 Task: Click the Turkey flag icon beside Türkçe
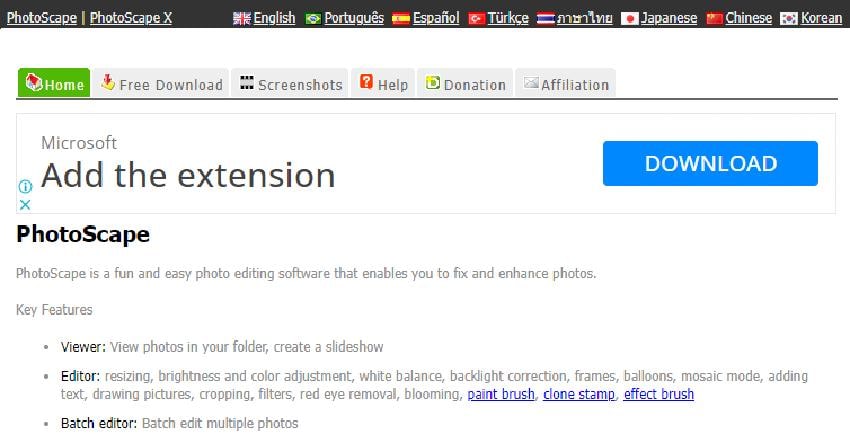tap(476, 19)
